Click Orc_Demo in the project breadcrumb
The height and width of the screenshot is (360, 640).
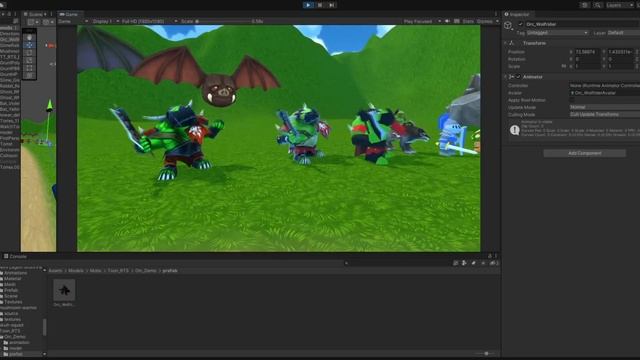coord(145,271)
